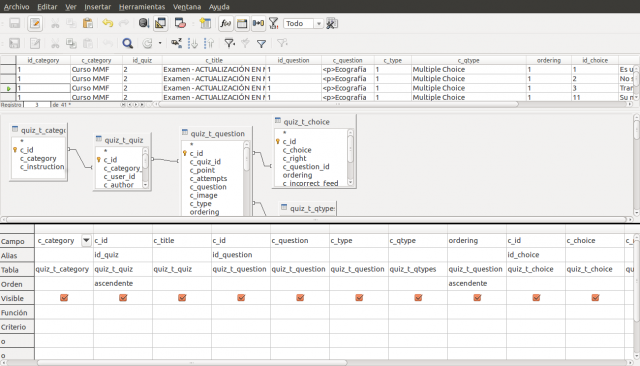
Task: Click the Alias cell 'id_question'
Action: tap(241, 255)
